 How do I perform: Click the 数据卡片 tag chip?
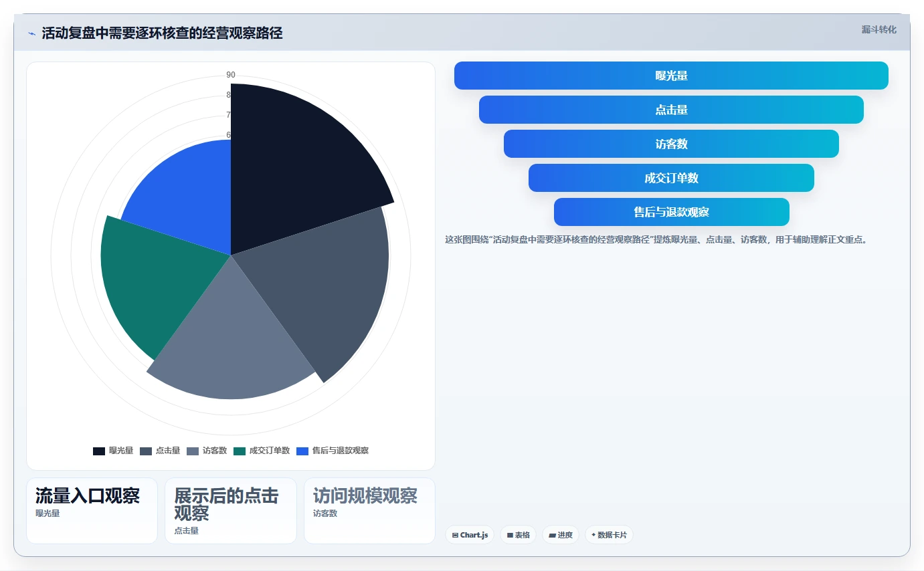[x=609, y=535]
